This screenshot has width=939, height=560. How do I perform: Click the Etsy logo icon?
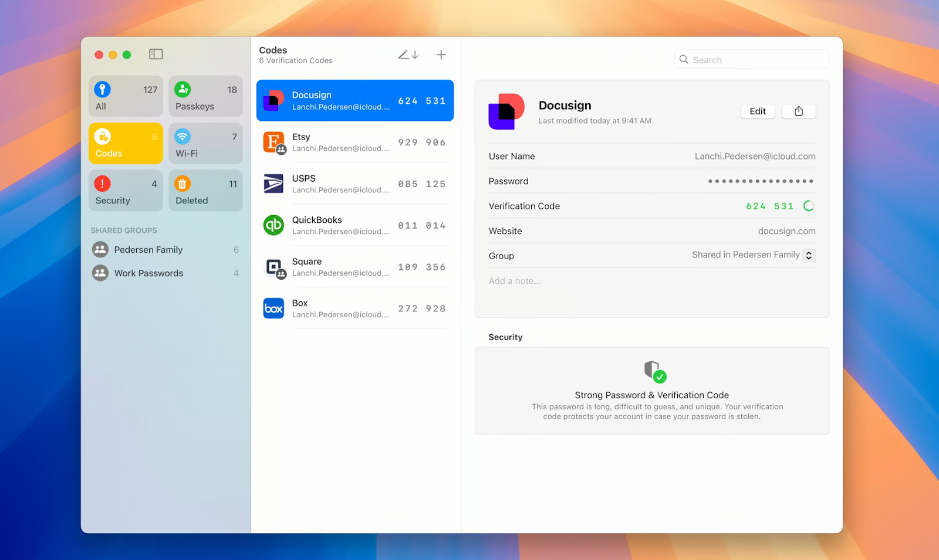(273, 142)
